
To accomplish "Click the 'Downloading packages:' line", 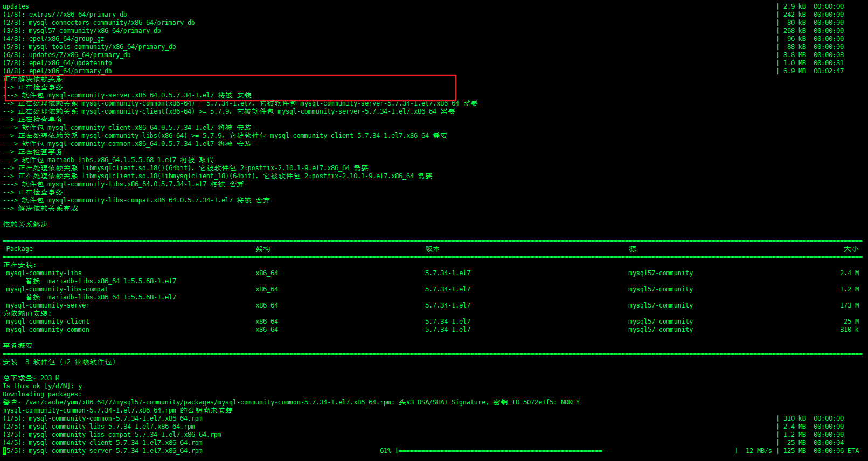I will point(43,394).
